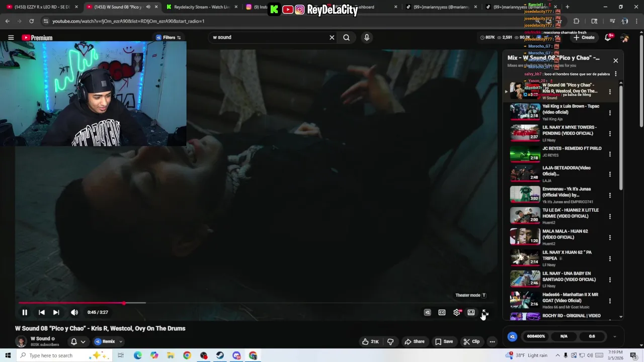Share the W Sound video
The image size is (644, 362).
click(x=414, y=341)
